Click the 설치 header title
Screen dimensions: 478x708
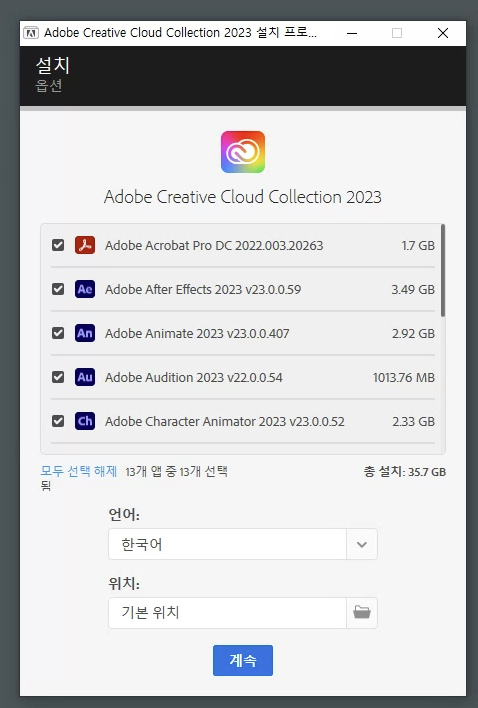(x=53, y=65)
